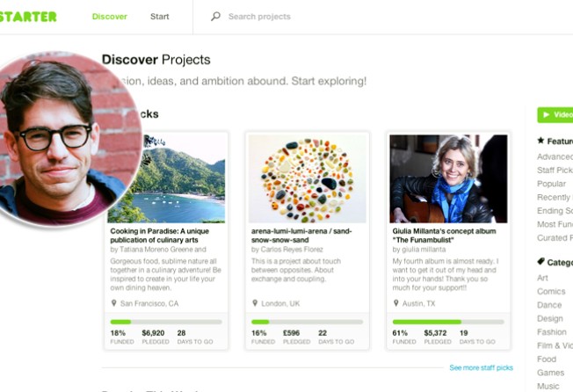Open Giulia Millanta guitar photo thumbnail

coord(448,178)
